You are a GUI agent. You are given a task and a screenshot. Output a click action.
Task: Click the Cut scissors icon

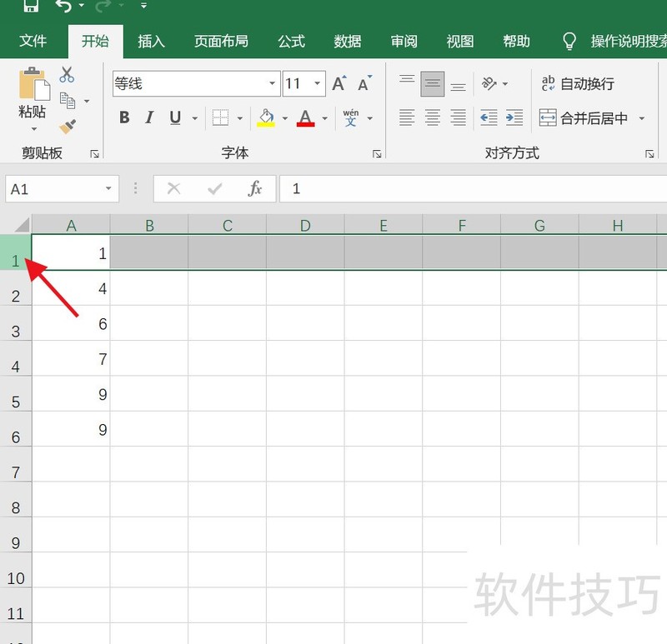(x=67, y=74)
